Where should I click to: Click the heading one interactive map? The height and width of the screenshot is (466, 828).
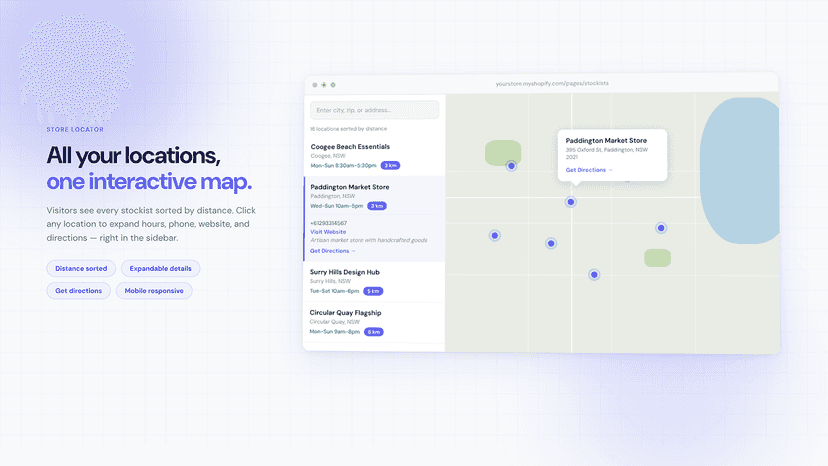pyautogui.click(x=149, y=182)
